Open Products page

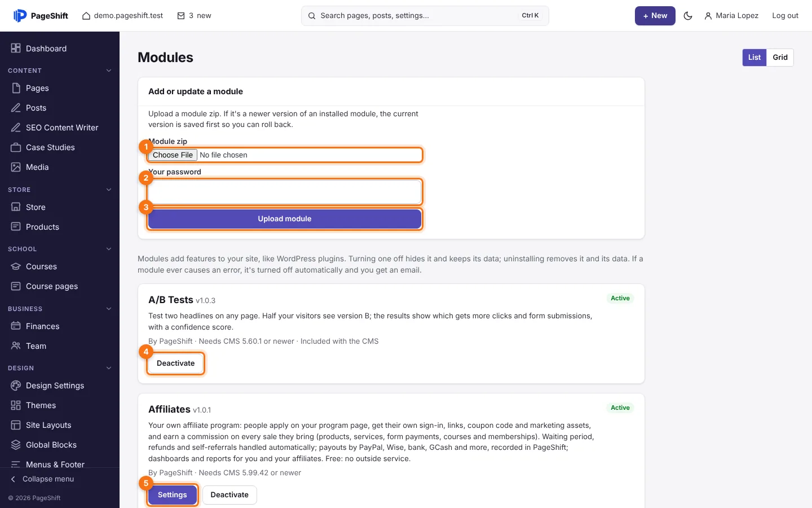60,227
